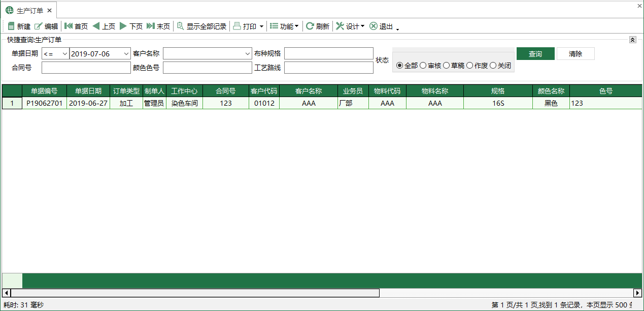Click cell P19062701 in the grid

pos(44,103)
